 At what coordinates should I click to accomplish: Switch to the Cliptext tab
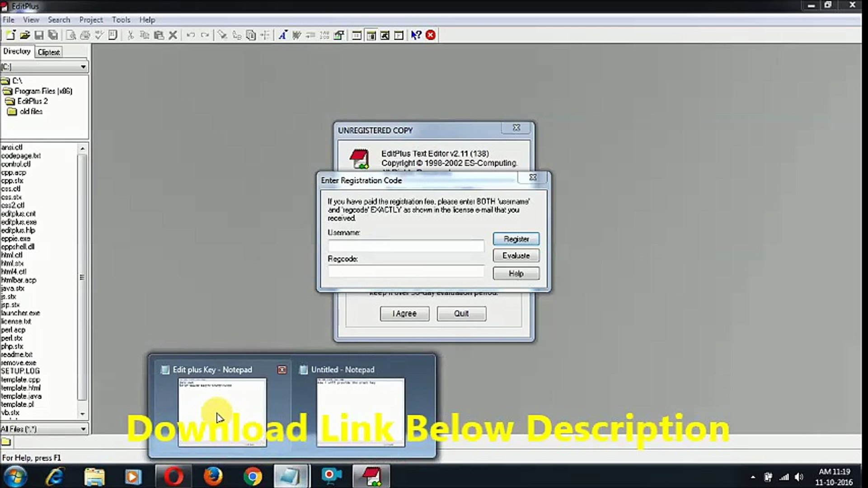click(49, 52)
